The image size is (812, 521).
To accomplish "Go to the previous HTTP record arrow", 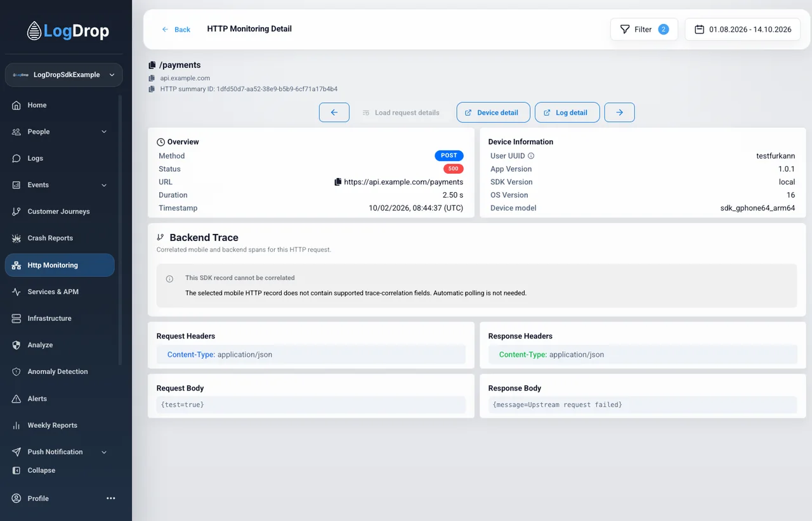I will click(334, 112).
